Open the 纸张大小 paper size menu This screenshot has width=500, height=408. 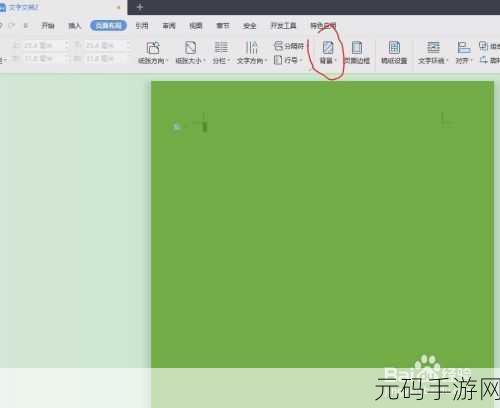click(x=190, y=53)
